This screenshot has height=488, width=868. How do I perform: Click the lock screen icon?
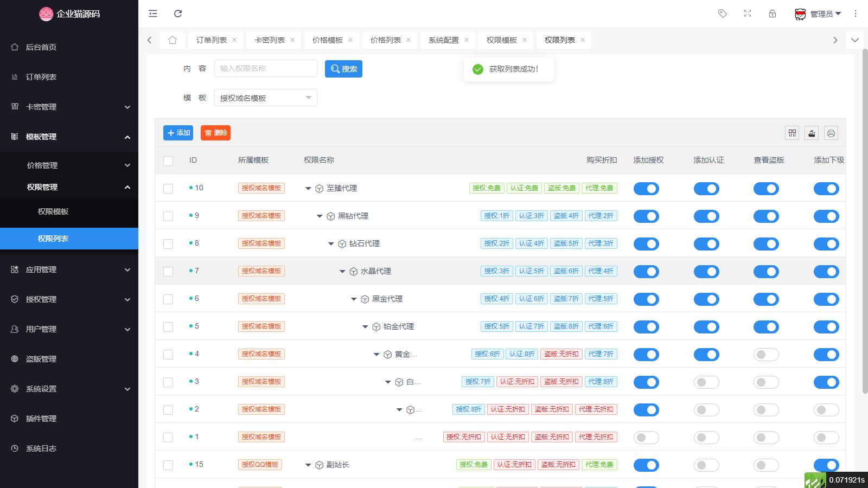(773, 14)
